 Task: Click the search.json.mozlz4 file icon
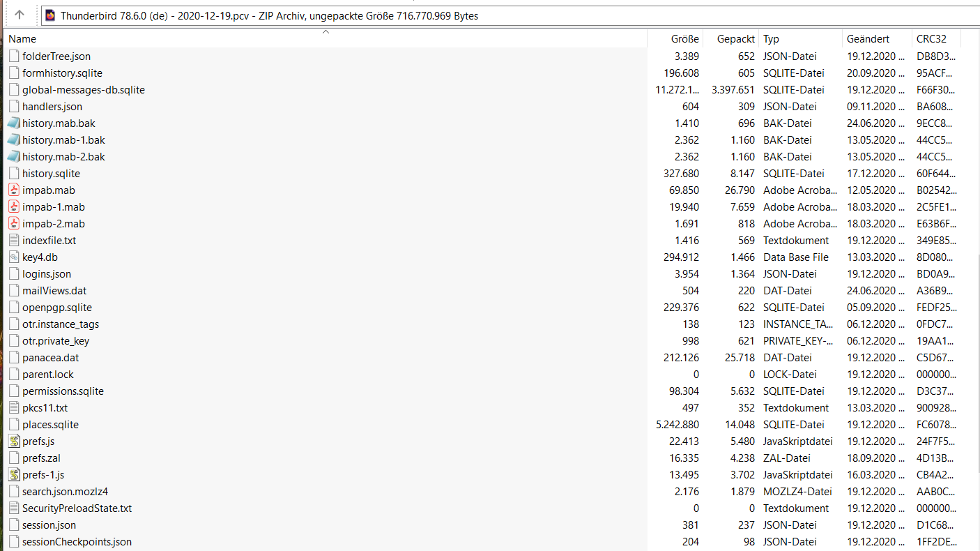click(x=14, y=492)
